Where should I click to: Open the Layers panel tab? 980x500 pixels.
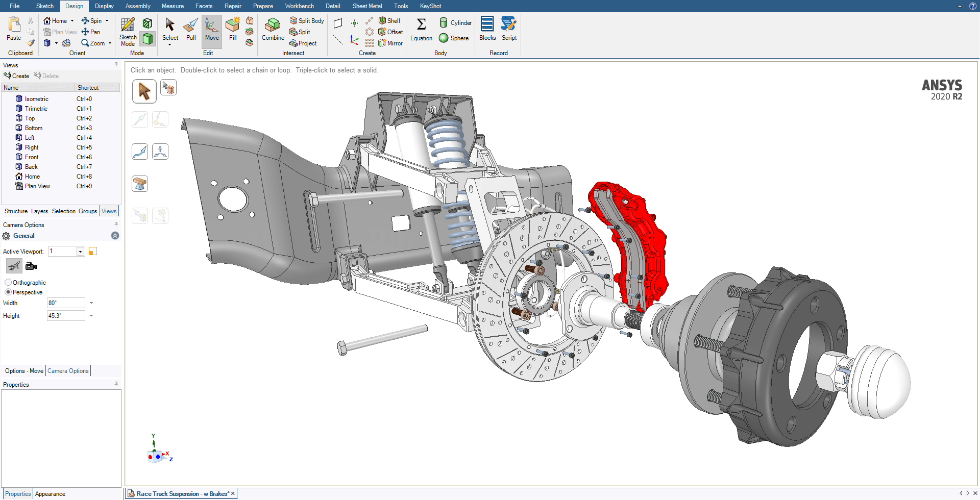[39, 211]
